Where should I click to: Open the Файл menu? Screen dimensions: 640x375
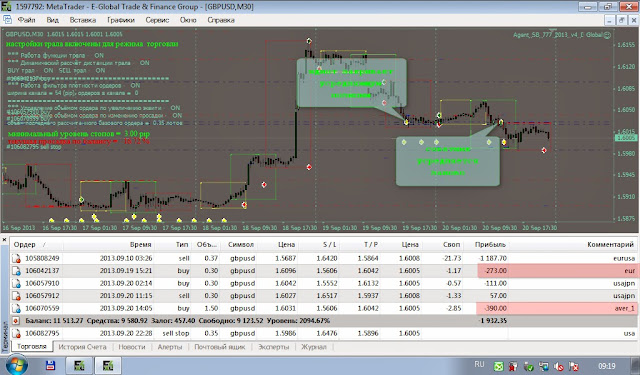(x=27, y=20)
